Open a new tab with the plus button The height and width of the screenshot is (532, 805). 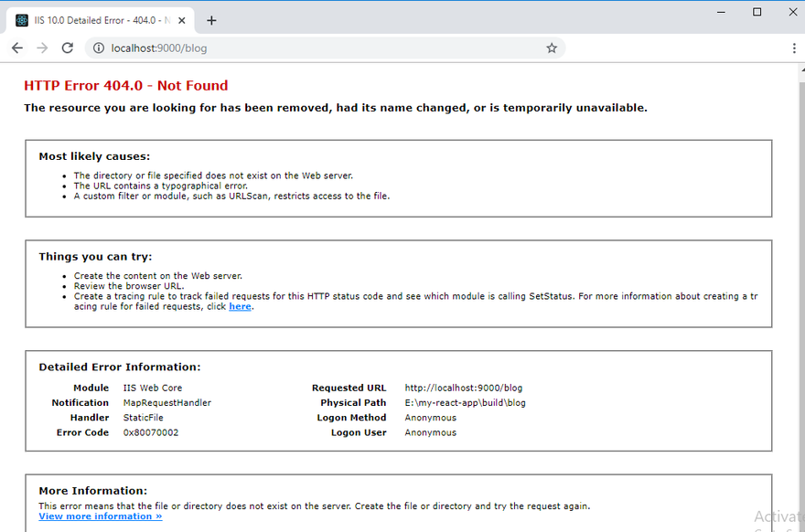[211, 20]
